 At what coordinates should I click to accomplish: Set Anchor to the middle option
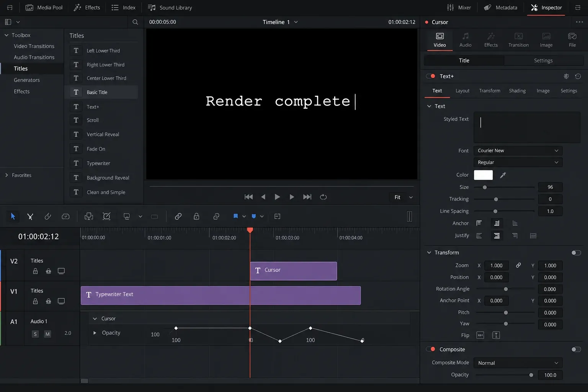coord(497,223)
